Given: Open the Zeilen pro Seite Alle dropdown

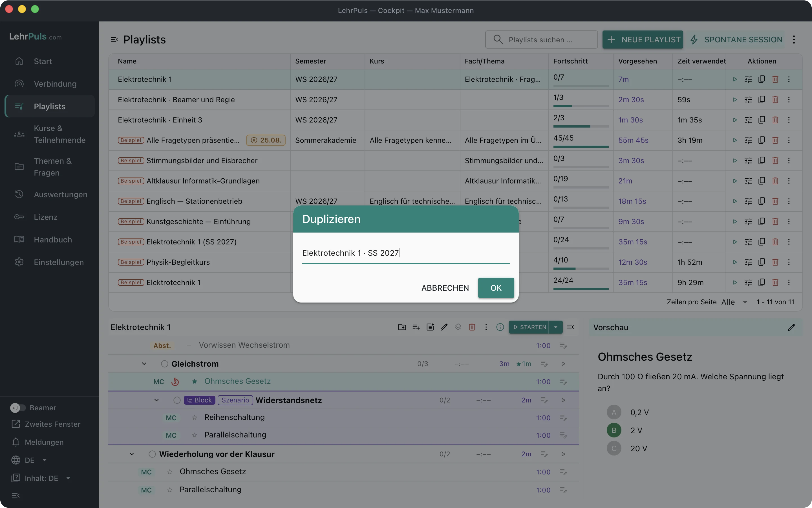Looking at the screenshot, I should coord(734,302).
